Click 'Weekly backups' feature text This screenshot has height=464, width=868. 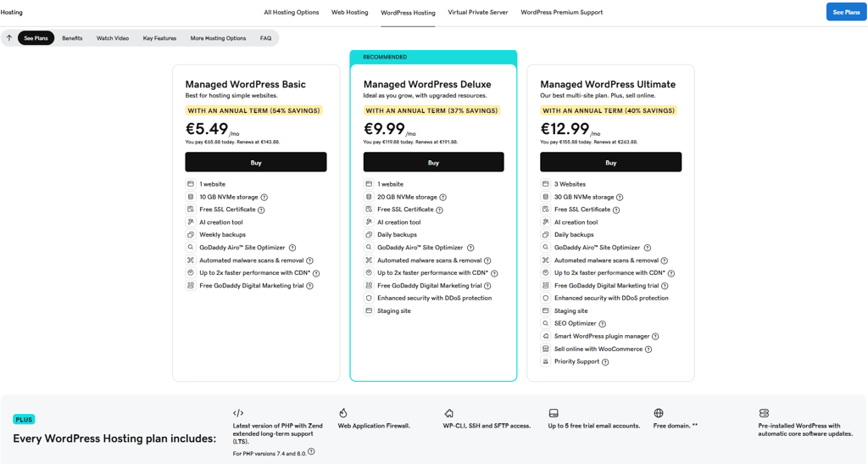tap(223, 235)
